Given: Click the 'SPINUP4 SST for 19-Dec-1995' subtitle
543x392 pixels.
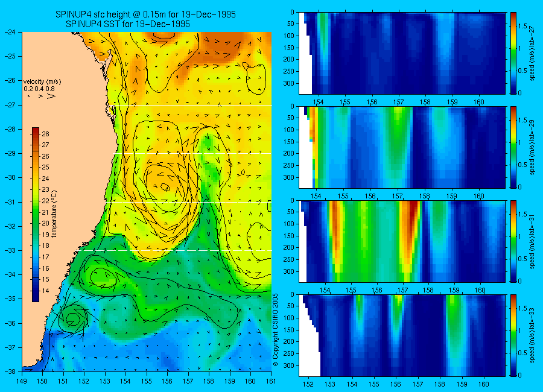Looking at the screenshot, I should click(128, 24).
